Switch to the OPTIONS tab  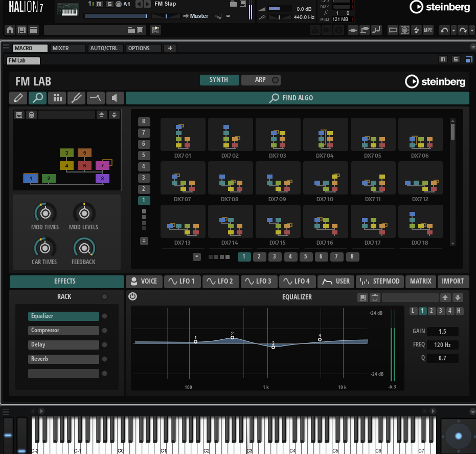tap(143, 48)
